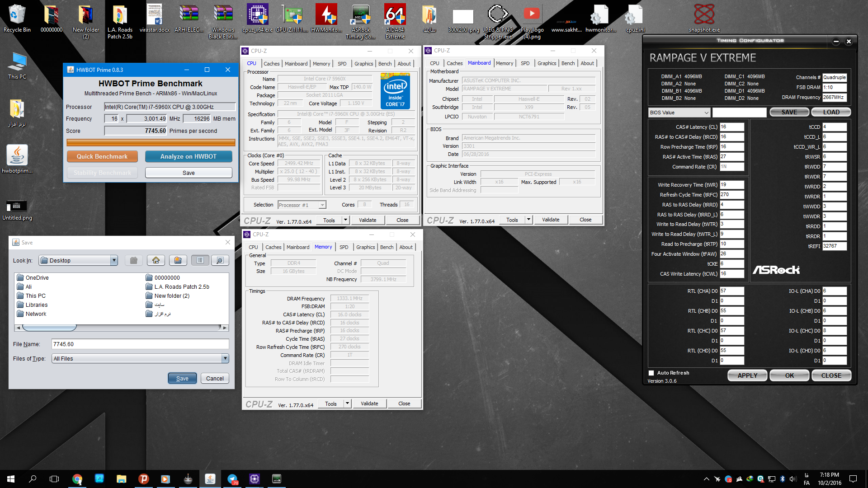Switch Save dialog to list view
Image resolution: width=868 pixels, height=488 pixels.
click(x=200, y=260)
